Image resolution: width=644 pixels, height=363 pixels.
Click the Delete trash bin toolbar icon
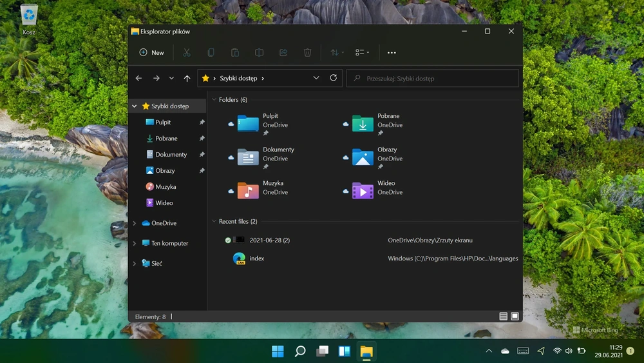307,53
